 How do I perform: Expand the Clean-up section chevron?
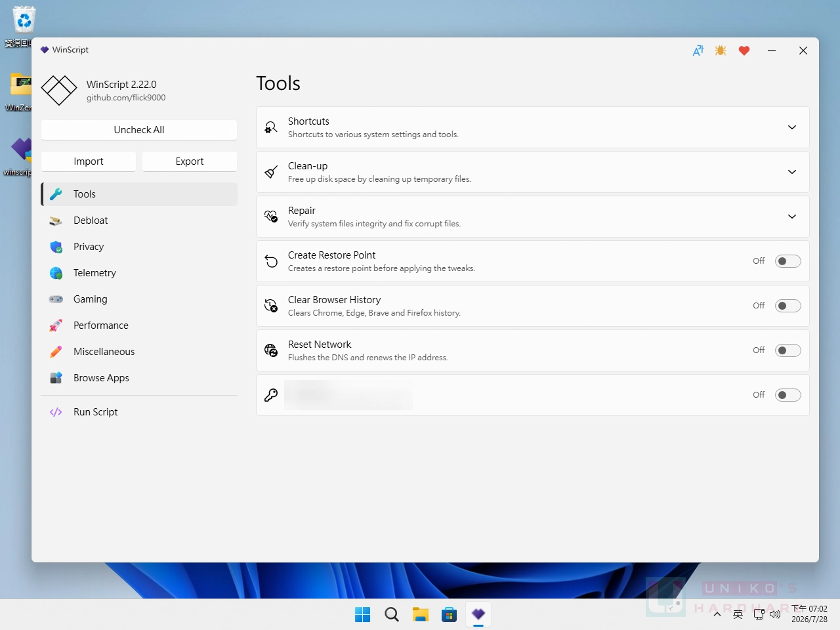tap(792, 172)
